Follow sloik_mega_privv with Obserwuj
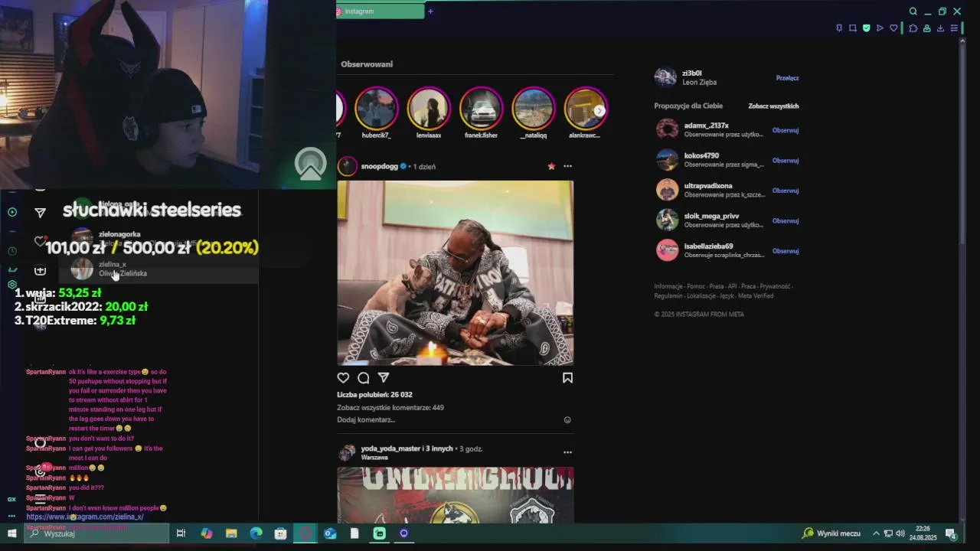Viewport: 980px width, 551px height. (786, 220)
